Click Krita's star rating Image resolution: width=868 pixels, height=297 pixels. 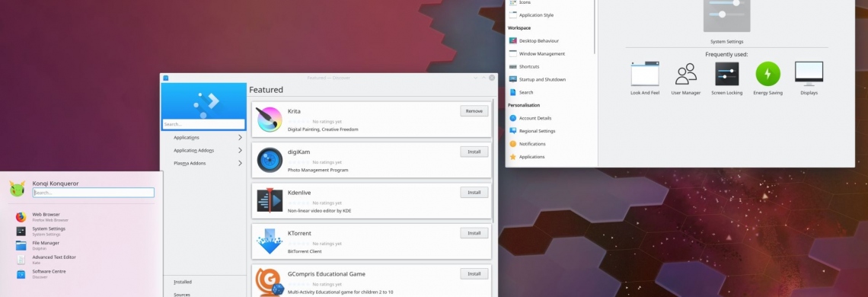point(299,121)
